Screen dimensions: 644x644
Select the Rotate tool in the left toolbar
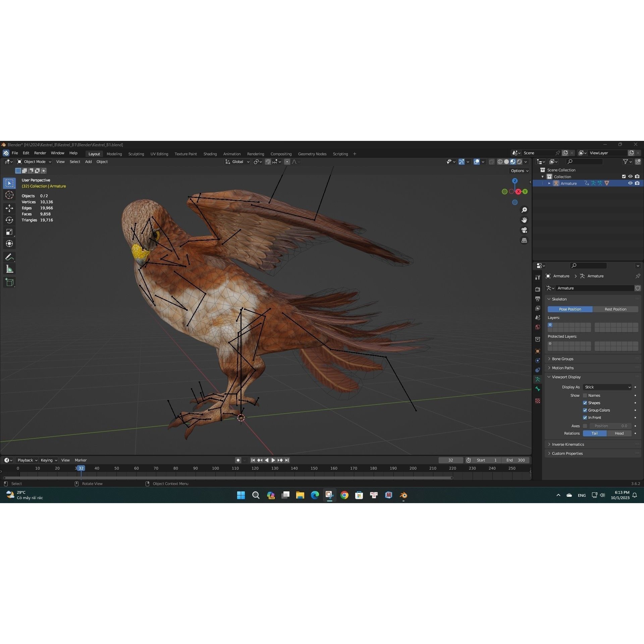pos(9,220)
